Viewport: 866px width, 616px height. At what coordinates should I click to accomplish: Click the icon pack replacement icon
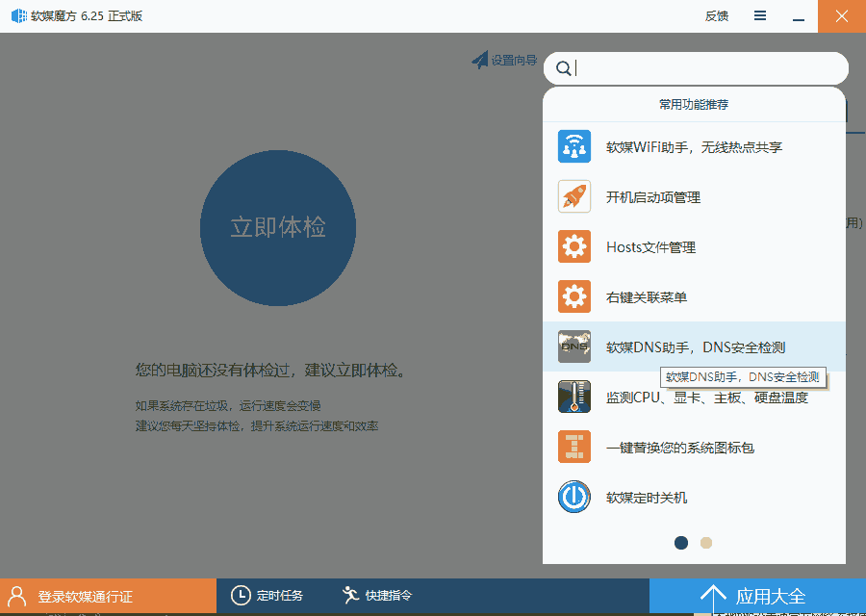click(574, 447)
